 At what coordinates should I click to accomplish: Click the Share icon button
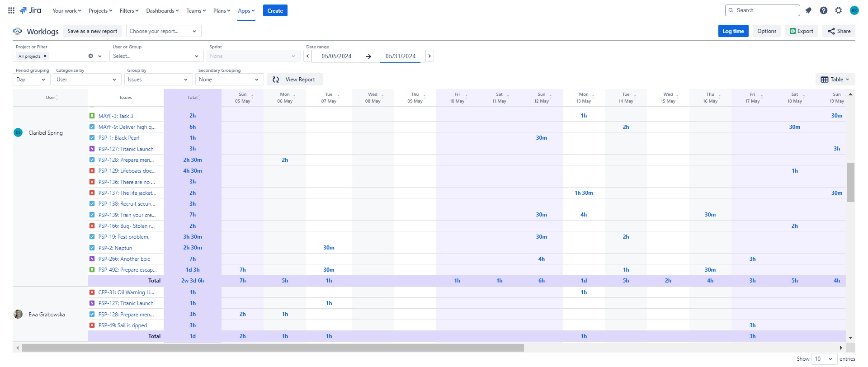point(839,31)
